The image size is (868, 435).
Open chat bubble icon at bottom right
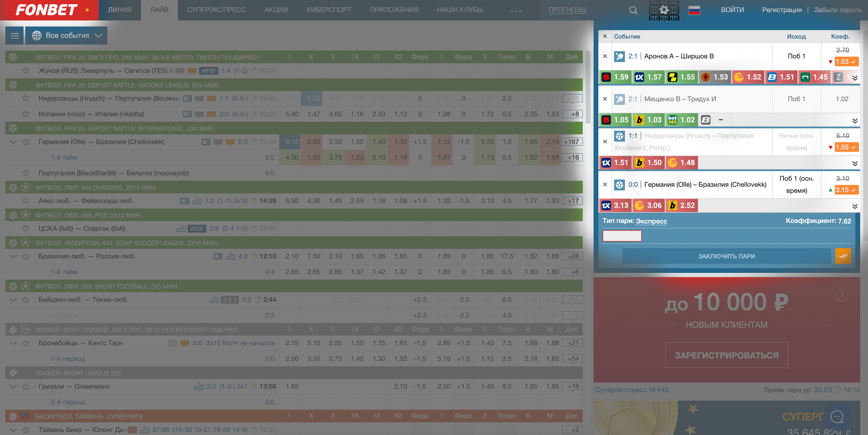[837, 417]
